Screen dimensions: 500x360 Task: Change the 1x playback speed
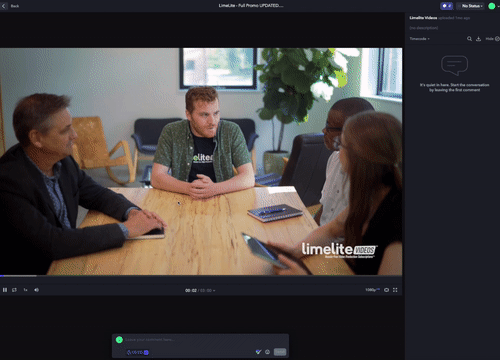coord(25,290)
